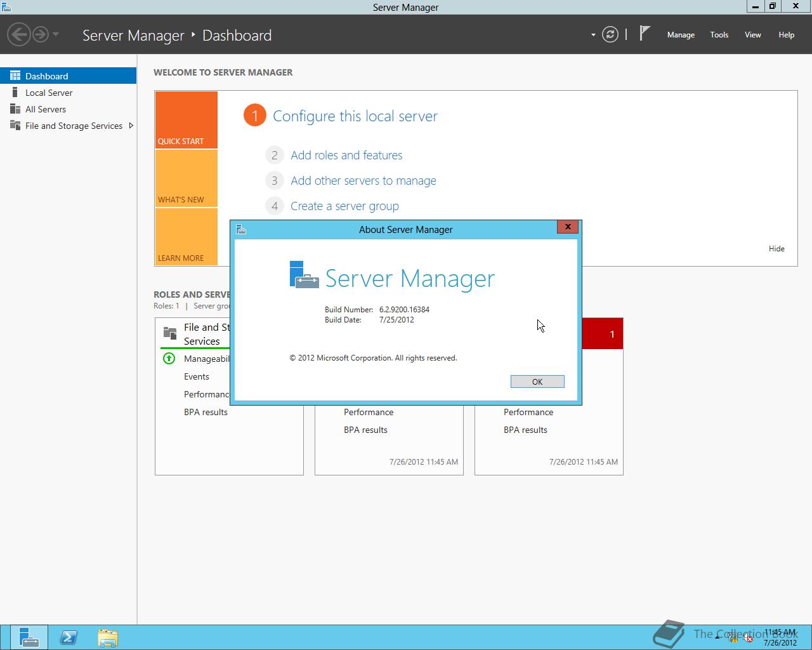Click the refresh icon in header
812x650 pixels.
coord(610,34)
